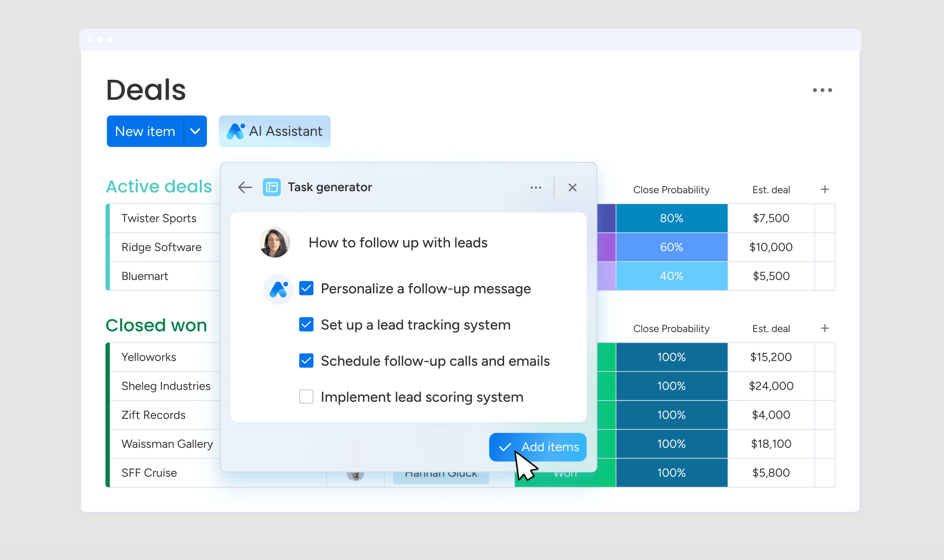This screenshot has height=560, width=944.
Task: Collapse the Closed won group heading
Action: click(156, 325)
